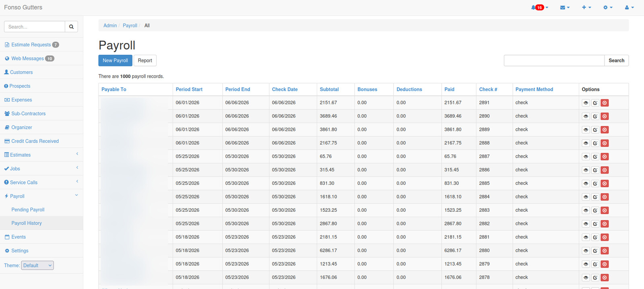Delete payroll record with check 2881
The width and height of the screenshot is (644, 289).
click(605, 237)
